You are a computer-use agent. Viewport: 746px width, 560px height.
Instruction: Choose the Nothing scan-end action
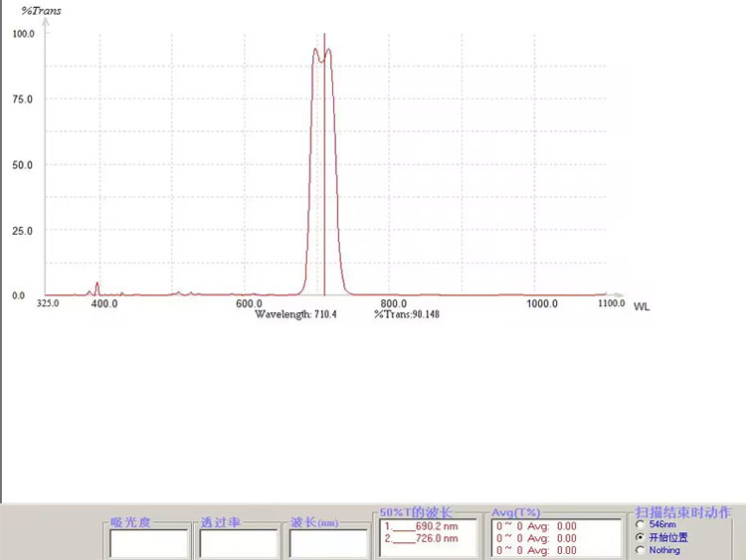tap(641, 550)
